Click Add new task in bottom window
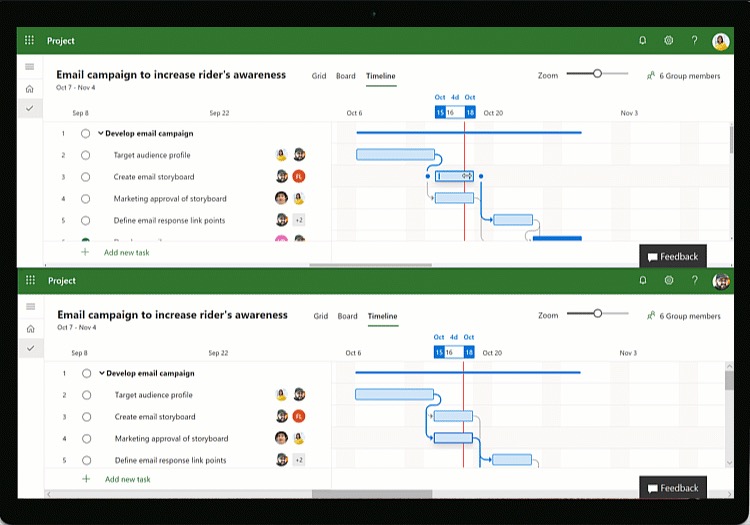The width and height of the screenshot is (750, 525). pyautogui.click(x=128, y=479)
